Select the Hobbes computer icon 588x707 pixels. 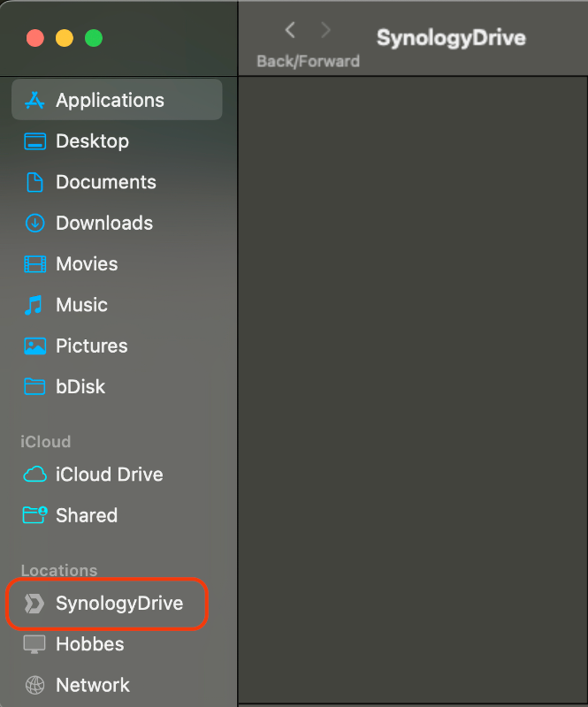click(x=34, y=644)
